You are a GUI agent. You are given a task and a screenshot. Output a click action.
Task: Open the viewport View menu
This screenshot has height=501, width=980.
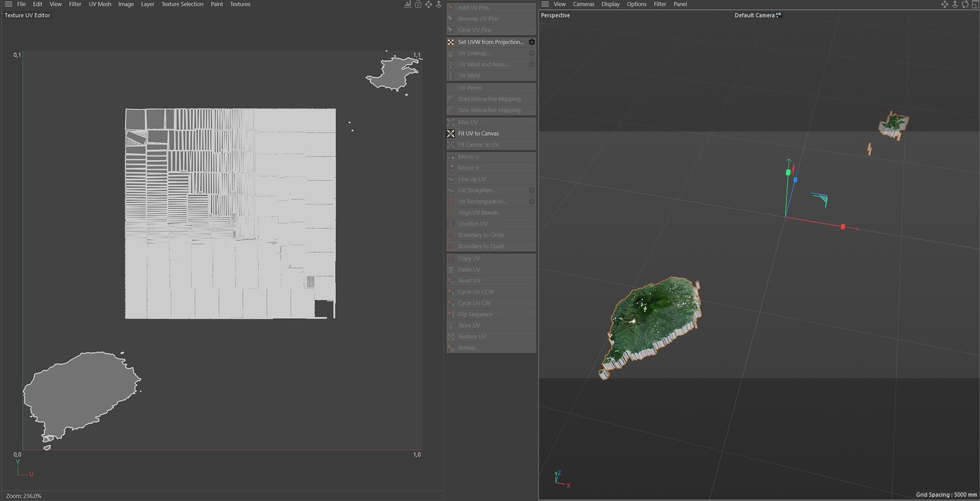click(x=560, y=4)
